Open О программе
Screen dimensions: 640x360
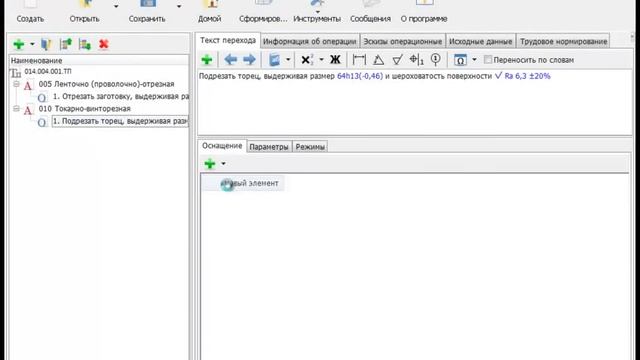(x=424, y=12)
